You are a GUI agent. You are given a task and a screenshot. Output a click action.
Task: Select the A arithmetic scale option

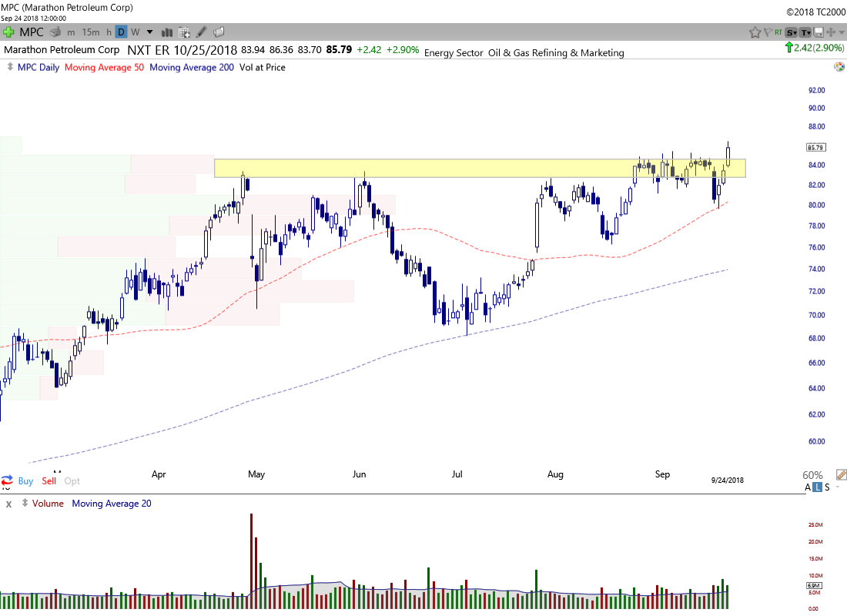[808, 487]
